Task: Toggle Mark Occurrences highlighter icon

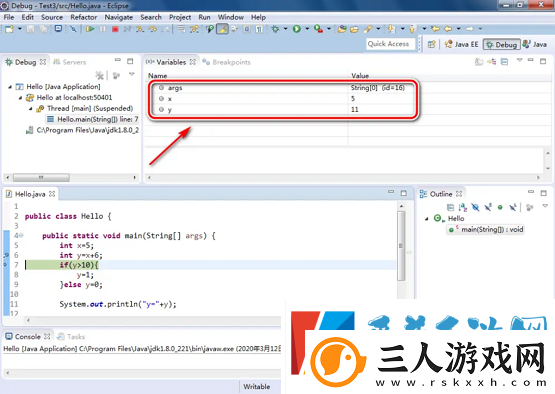Action: pyautogui.click(x=222, y=29)
